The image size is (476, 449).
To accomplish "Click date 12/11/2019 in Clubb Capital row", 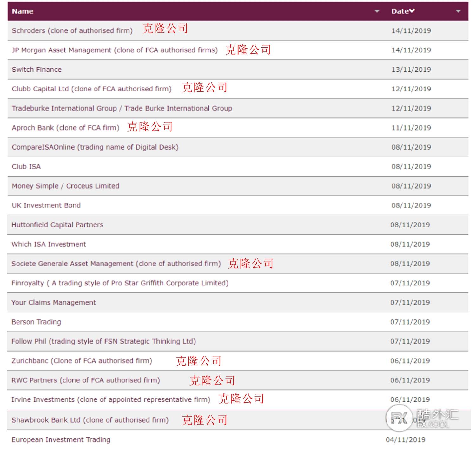I will pos(411,89).
